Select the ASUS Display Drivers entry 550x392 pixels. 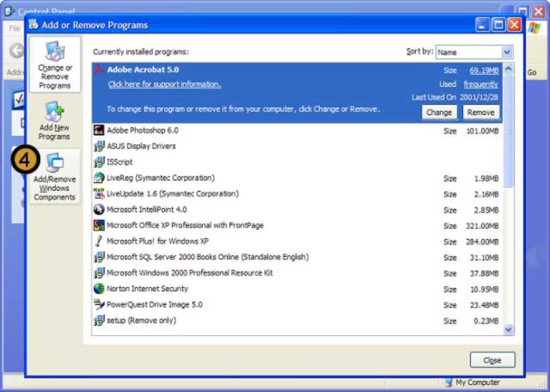[x=297, y=146]
